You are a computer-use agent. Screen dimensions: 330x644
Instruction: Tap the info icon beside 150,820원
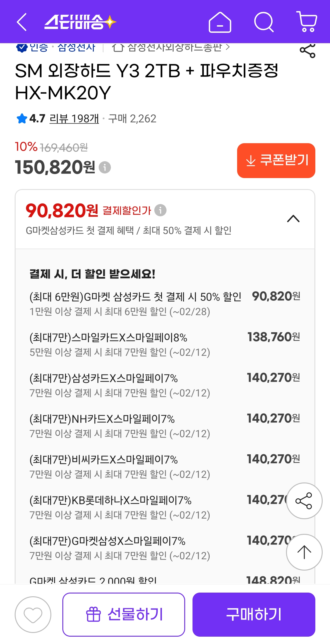click(105, 167)
